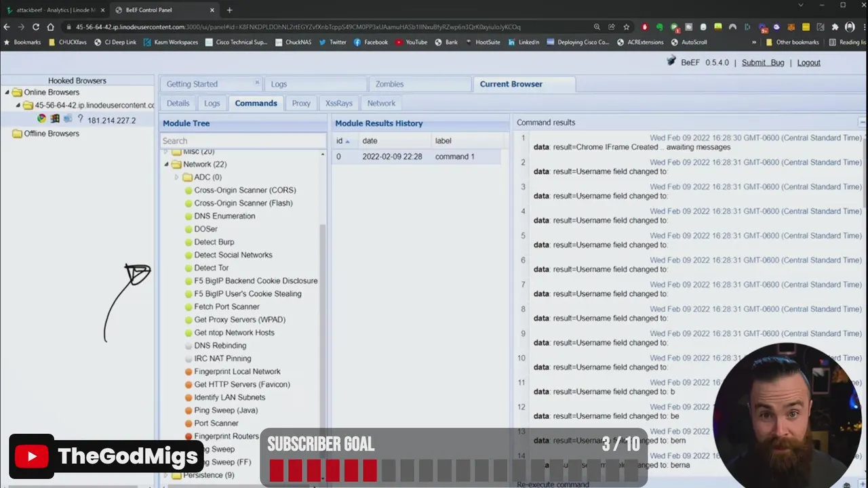This screenshot has width=868, height=488.
Task: Select the Fetch Port Scanner module
Action: coord(226,306)
